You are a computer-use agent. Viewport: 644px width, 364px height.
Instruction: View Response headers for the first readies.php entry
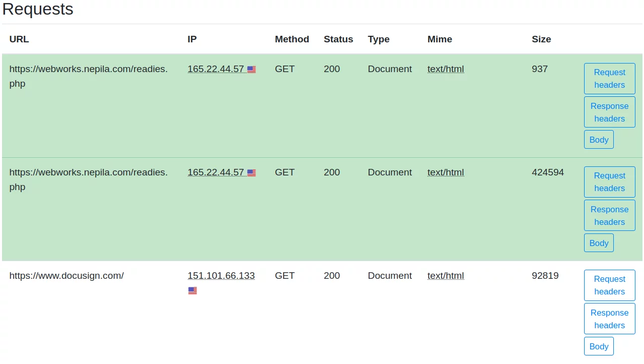click(609, 112)
